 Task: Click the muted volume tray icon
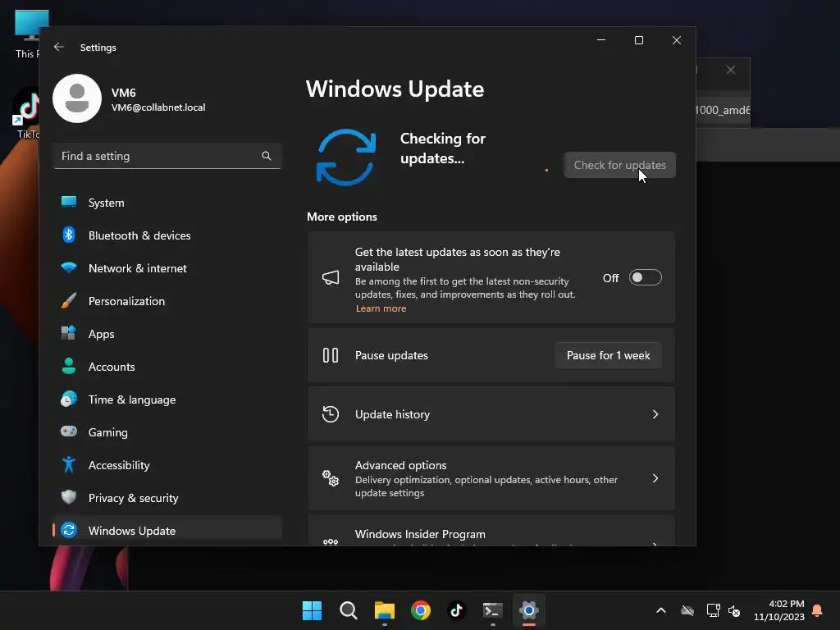734,610
